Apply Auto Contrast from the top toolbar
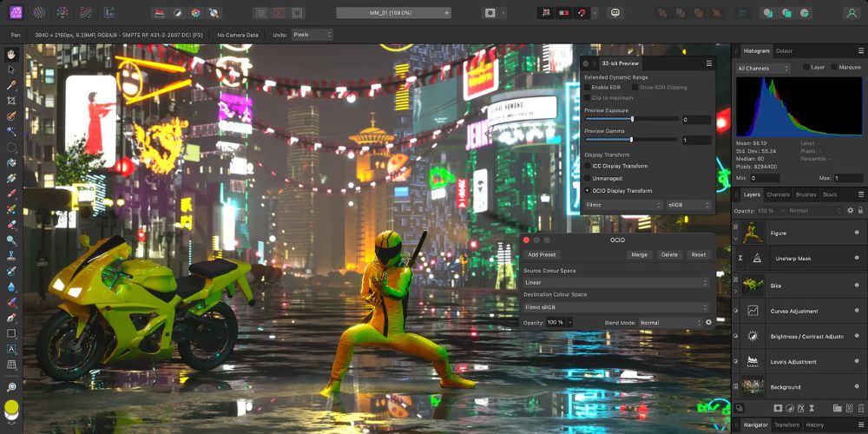 point(177,12)
